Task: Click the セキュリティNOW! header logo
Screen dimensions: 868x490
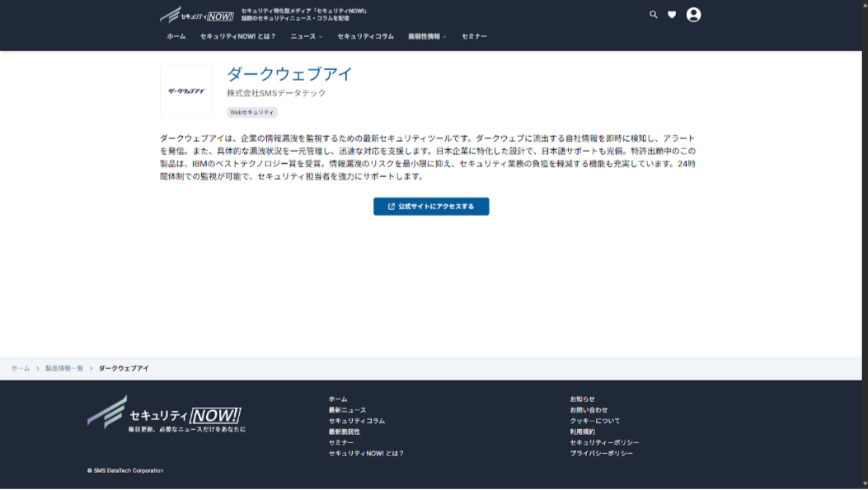Action: (x=197, y=15)
